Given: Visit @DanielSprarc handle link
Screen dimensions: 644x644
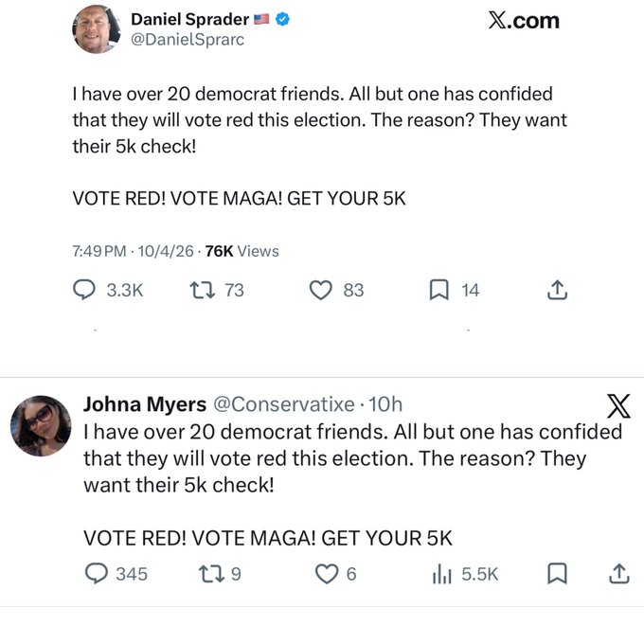Looking at the screenshot, I should 188,40.
